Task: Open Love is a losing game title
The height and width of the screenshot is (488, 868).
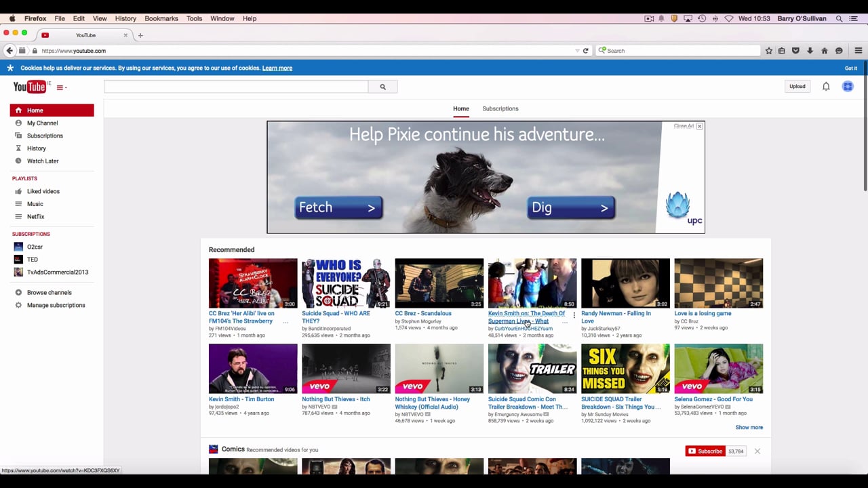Action: pos(703,314)
